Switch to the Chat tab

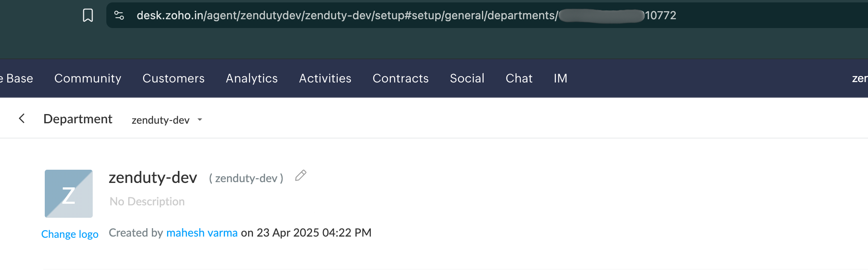point(519,78)
